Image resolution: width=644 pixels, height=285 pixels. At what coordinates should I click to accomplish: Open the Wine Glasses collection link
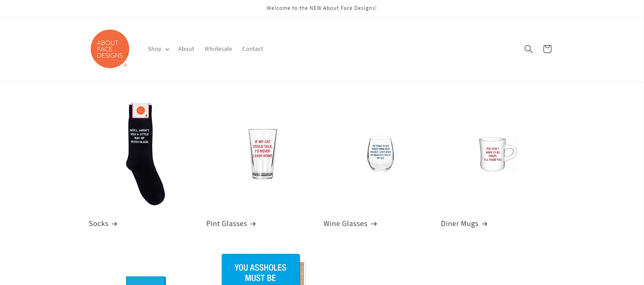345,224
